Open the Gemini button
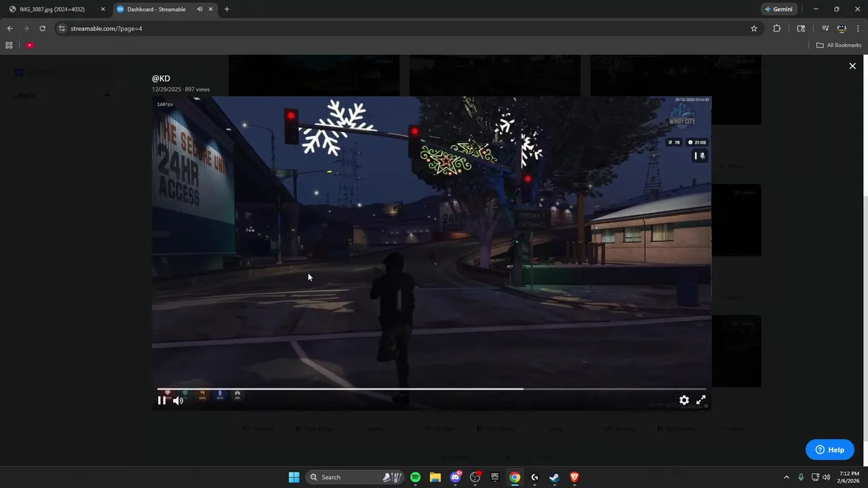 pyautogui.click(x=778, y=9)
